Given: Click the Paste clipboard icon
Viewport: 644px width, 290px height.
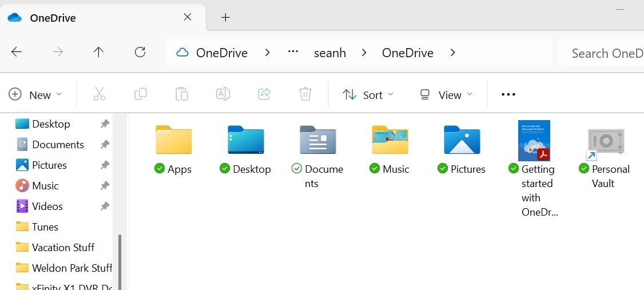Looking at the screenshot, I should tap(181, 94).
